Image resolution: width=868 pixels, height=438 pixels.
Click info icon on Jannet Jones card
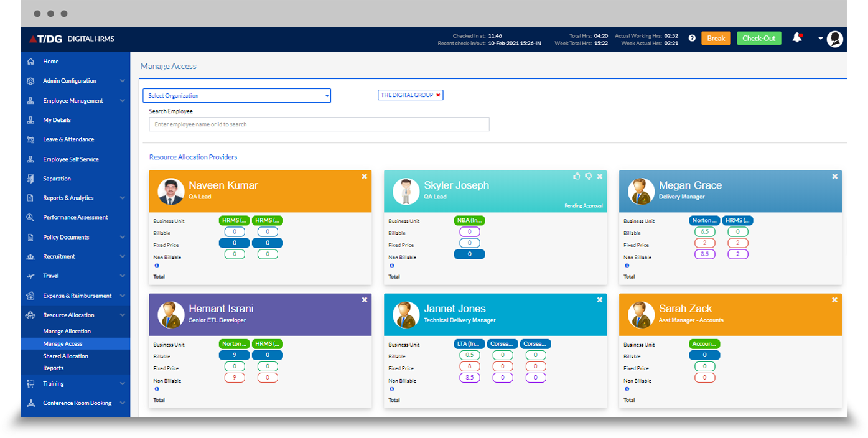(391, 389)
